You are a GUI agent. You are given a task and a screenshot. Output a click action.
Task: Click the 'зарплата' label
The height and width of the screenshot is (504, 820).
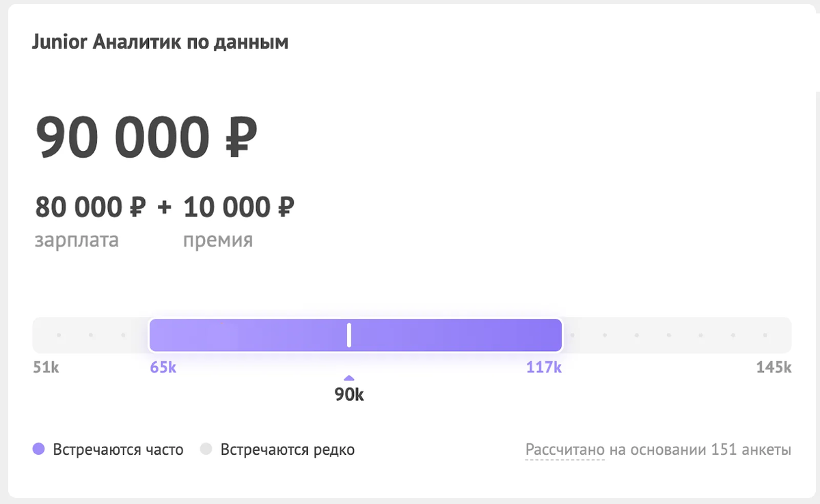pos(77,241)
